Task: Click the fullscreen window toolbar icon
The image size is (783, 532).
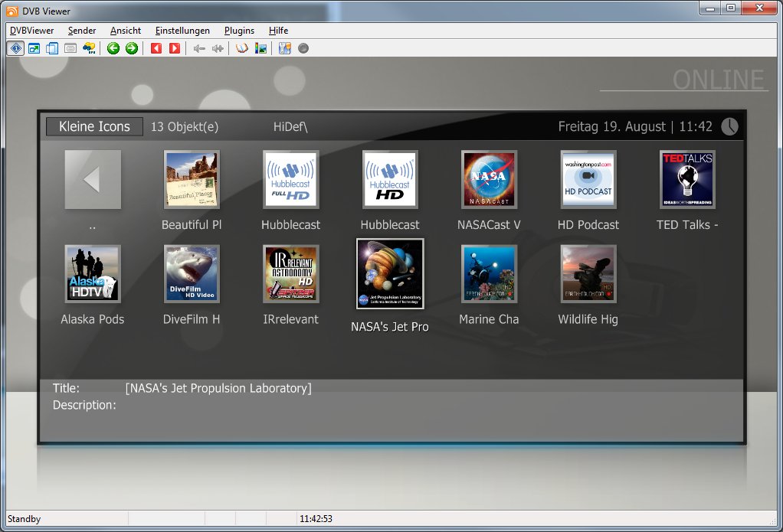Action: point(34,48)
